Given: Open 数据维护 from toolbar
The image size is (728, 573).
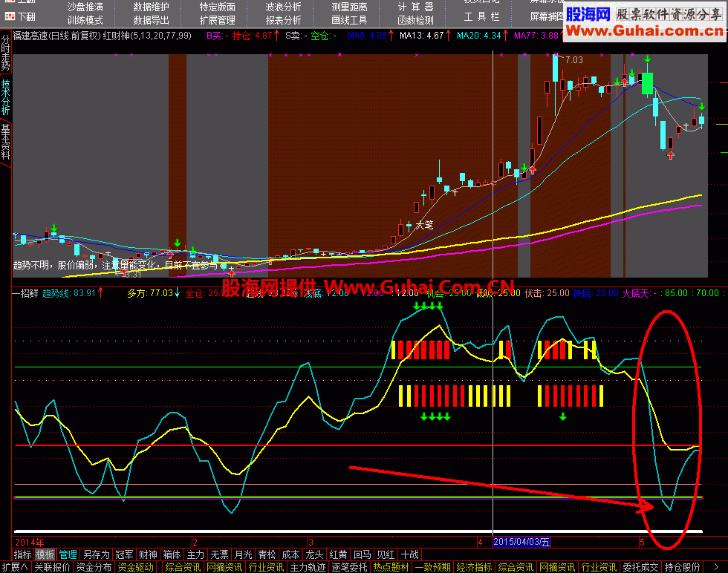Looking at the screenshot, I should [x=151, y=7].
